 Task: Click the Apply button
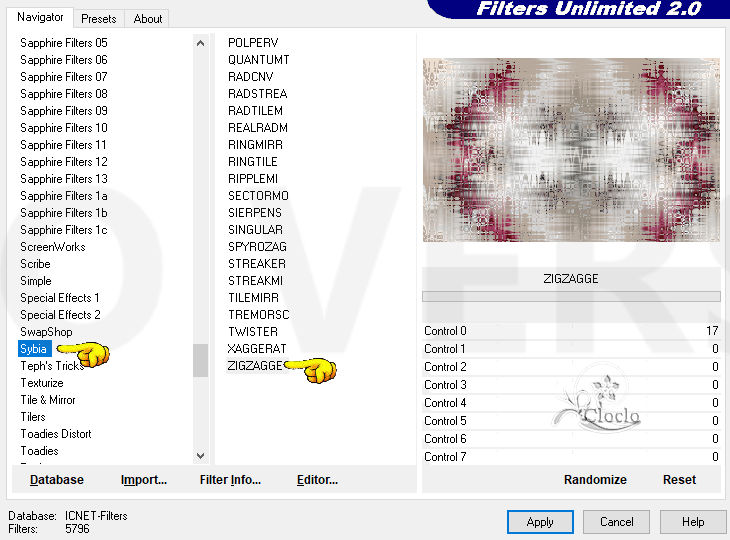(540, 521)
